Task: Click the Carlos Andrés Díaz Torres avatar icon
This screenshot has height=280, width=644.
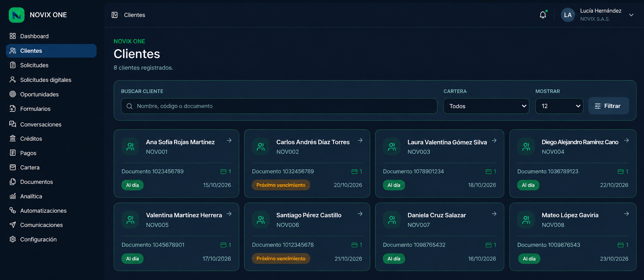Action: pos(261,146)
